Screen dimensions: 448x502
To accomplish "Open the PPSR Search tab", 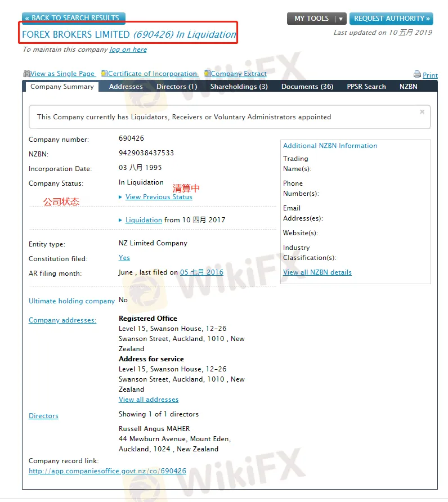I will 366,87.
